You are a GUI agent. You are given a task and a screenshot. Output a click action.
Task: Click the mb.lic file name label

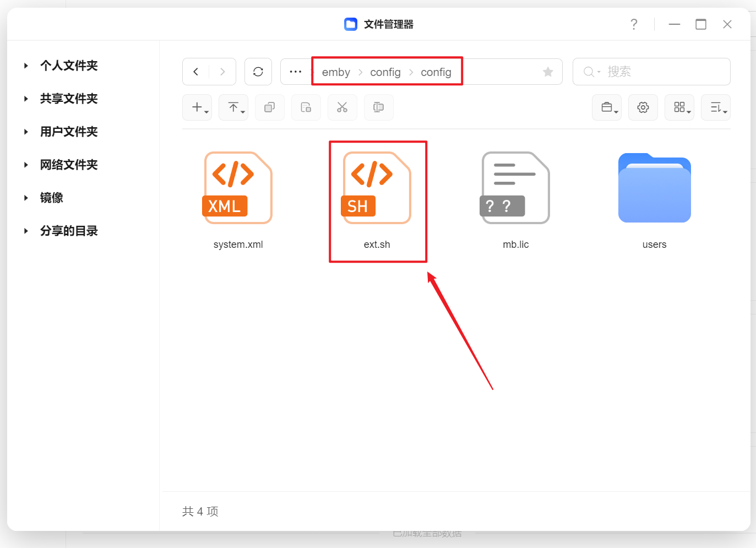click(x=516, y=245)
